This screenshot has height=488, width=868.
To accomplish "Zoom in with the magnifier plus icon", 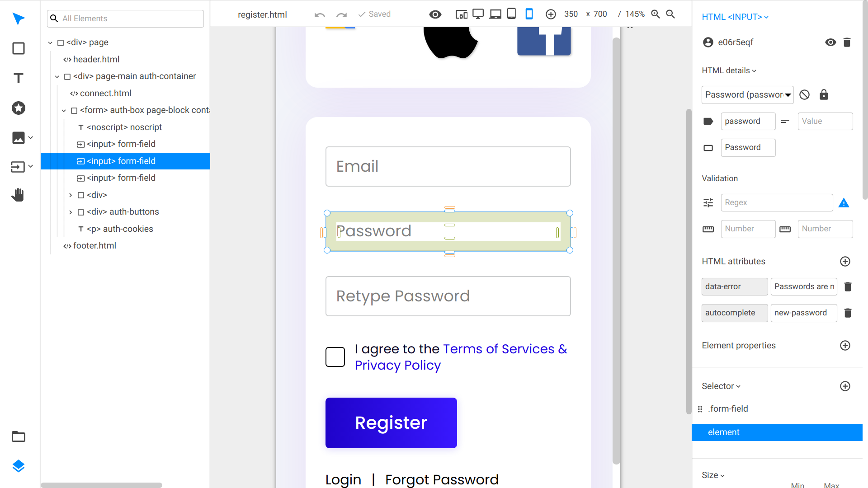I will (x=656, y=14).
